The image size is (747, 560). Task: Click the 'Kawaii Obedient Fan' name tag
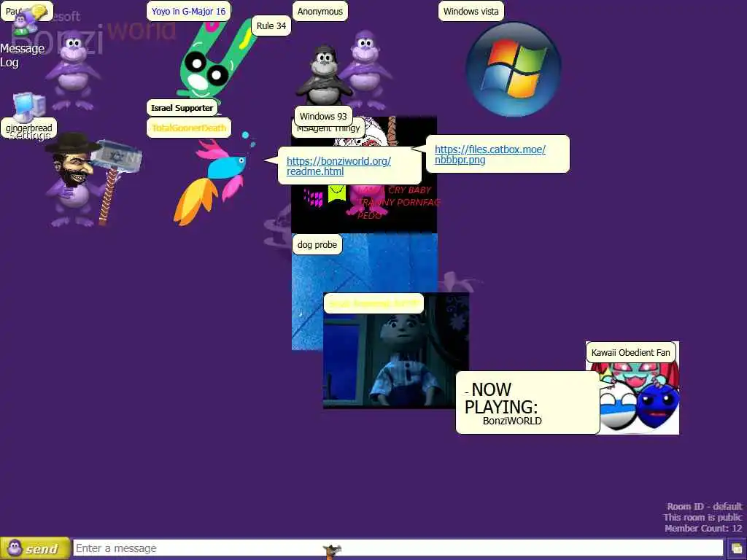(x=631, y=353)
